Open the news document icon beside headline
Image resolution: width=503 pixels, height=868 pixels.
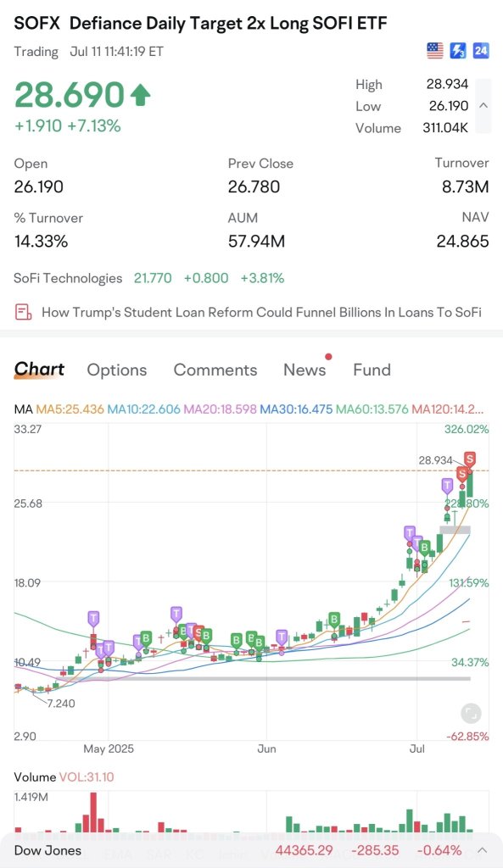pyautogui.click(x=23, y=312)
